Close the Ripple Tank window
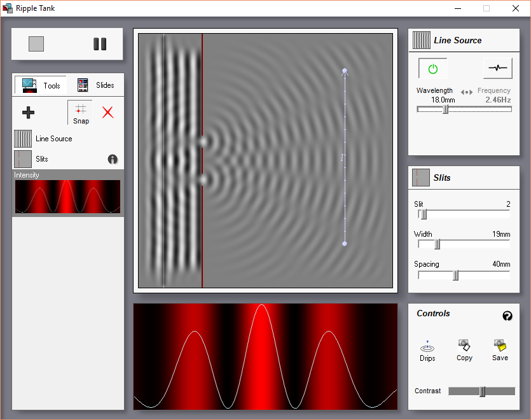This screenshot has width=531, height=420. [516, 8]
